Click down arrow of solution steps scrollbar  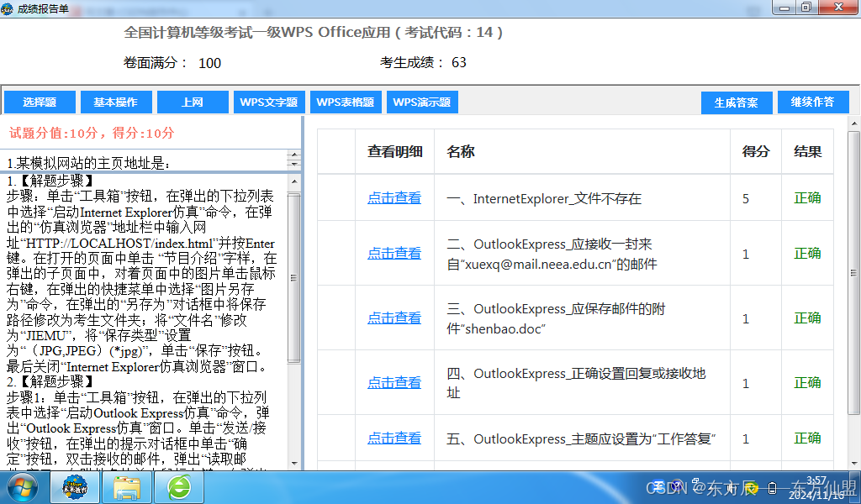coord(294,464)
